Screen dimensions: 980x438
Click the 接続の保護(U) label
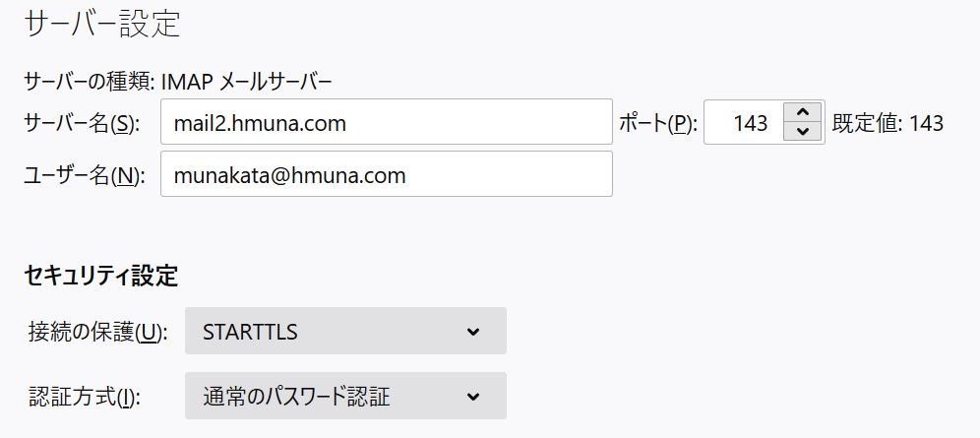95,332
